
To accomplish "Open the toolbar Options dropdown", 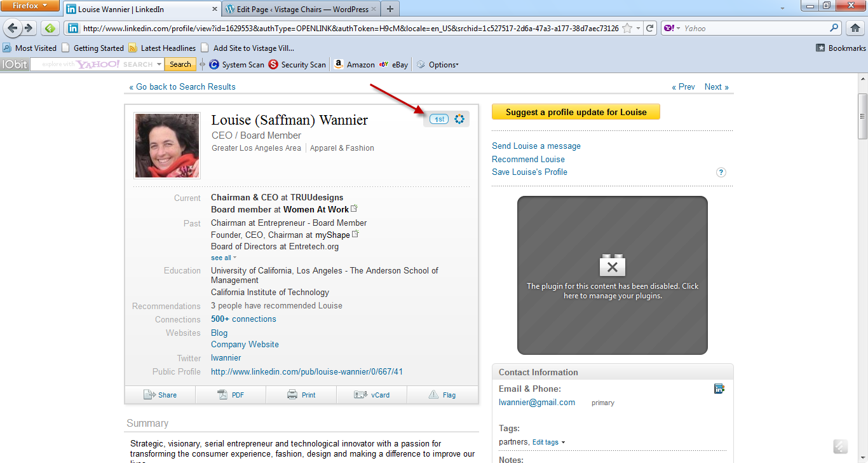I will coord(439,64).
